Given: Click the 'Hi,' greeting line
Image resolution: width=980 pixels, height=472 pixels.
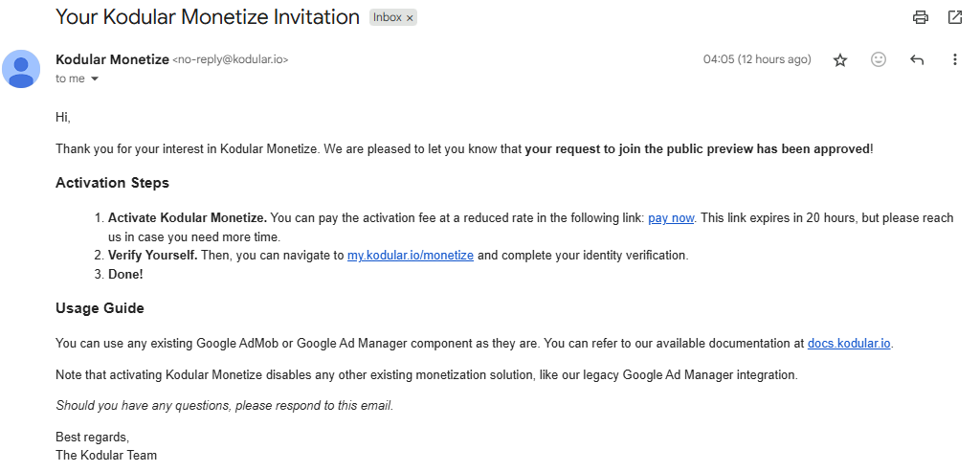Looking at the screenshot, I should point(63,118).
